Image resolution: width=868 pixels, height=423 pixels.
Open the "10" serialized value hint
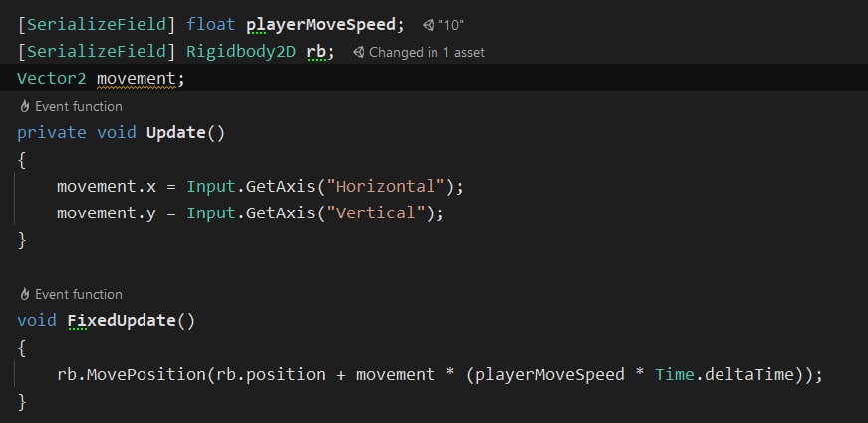click(451, 25)
